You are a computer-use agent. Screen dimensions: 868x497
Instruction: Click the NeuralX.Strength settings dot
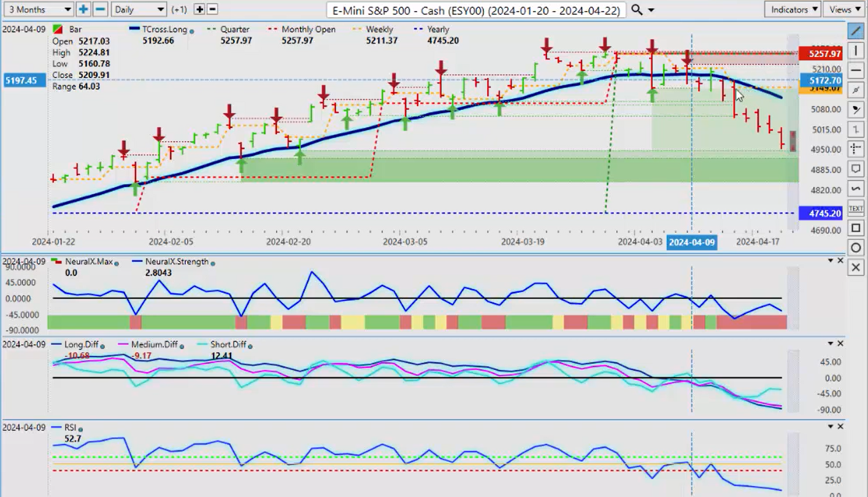[x=213, y=263]
